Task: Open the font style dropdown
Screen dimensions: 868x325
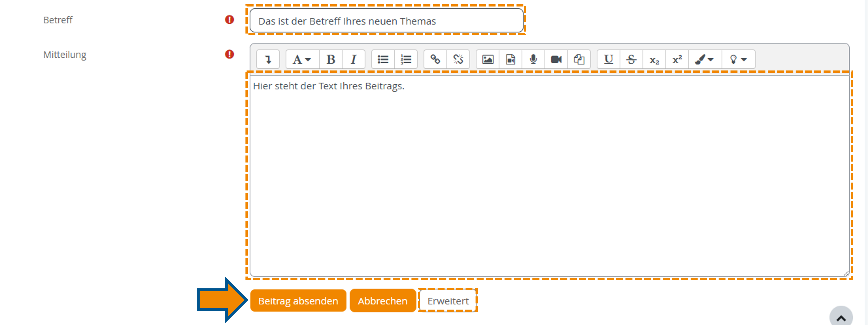Action: click(x=301, y=59)
